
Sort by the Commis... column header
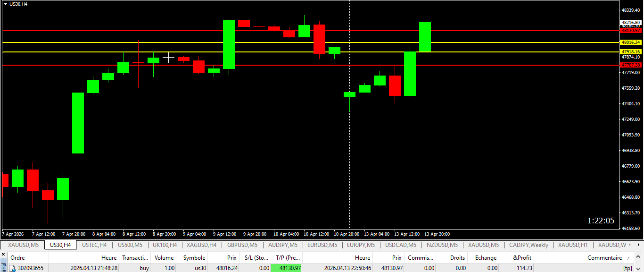(421, 258)
